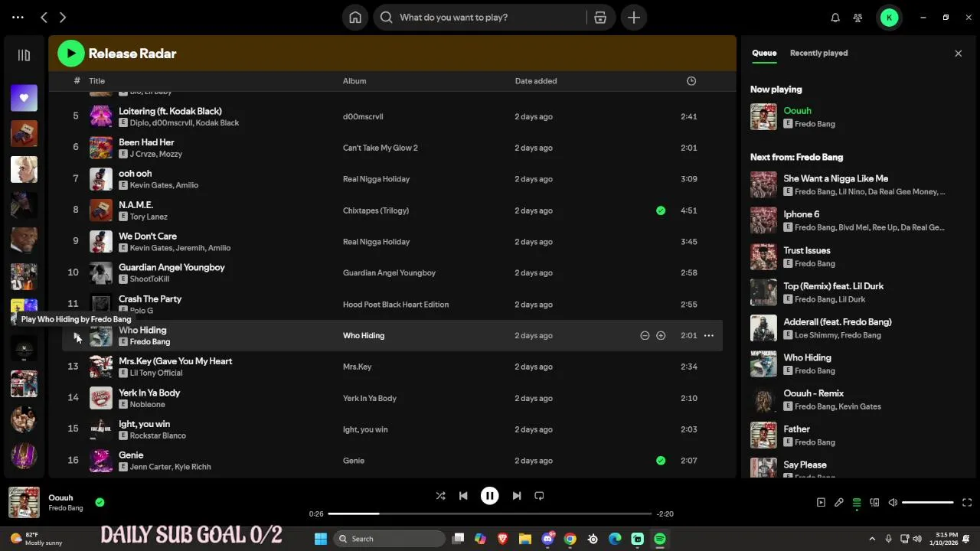Open more options for Who Hiding

tap(709, 335)
